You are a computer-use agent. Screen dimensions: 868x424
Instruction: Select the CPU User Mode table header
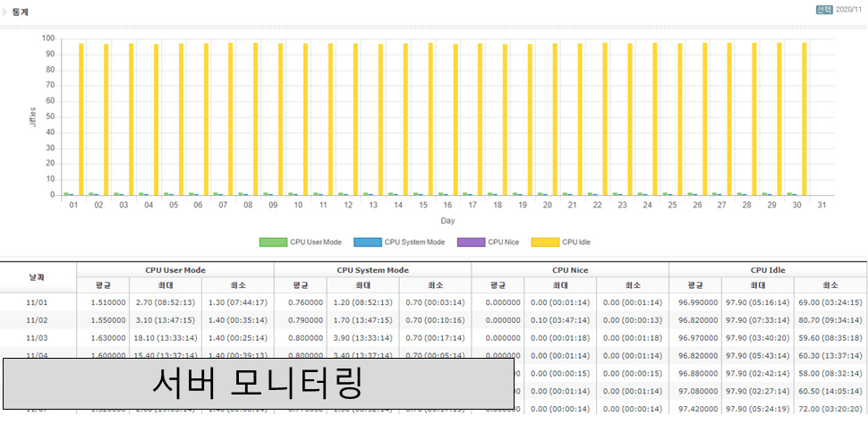coord(174,269)
